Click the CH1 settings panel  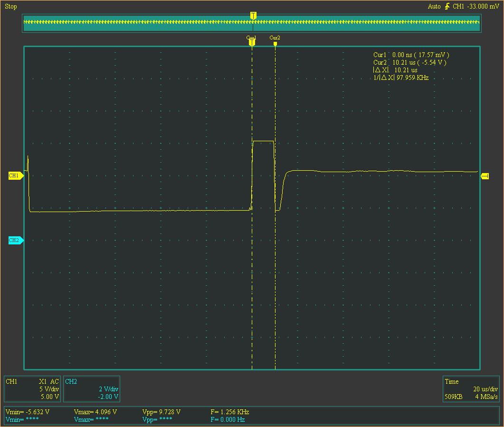point(32,389)
